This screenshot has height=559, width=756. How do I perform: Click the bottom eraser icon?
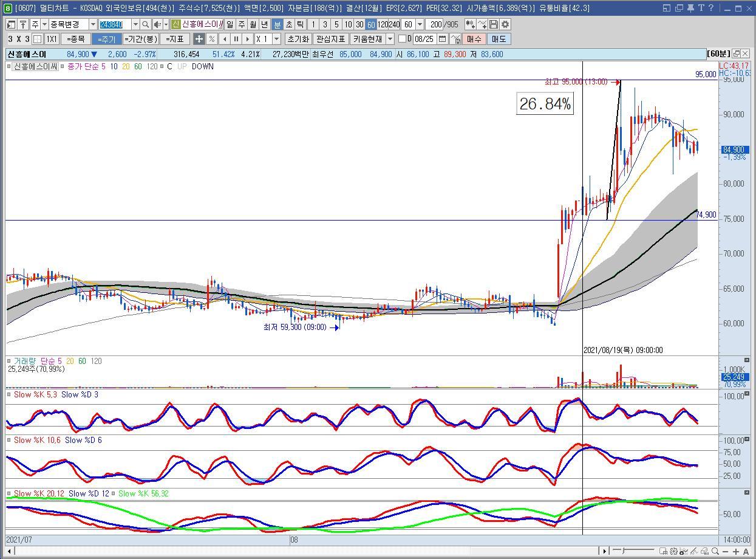tap(705, 551)
